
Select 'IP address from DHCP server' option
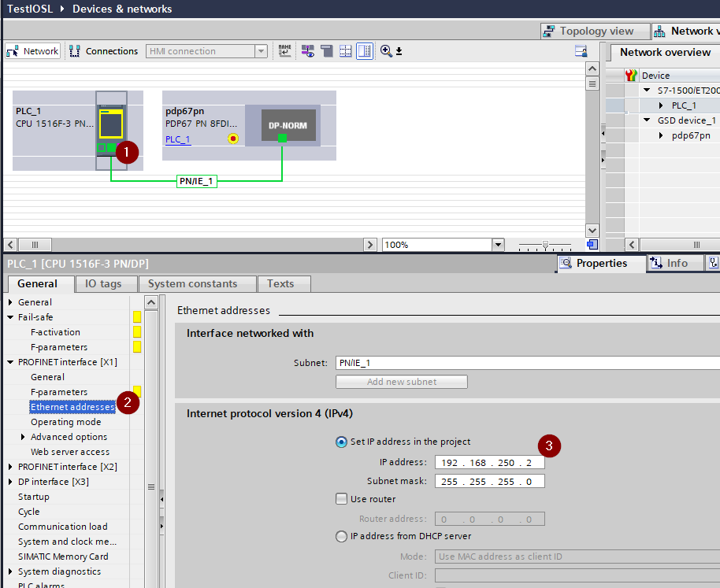(341, 536)
